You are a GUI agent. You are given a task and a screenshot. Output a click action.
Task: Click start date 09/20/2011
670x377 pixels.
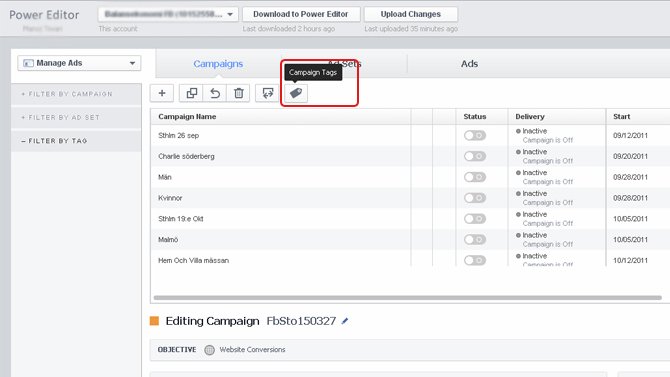pos(630,156)
